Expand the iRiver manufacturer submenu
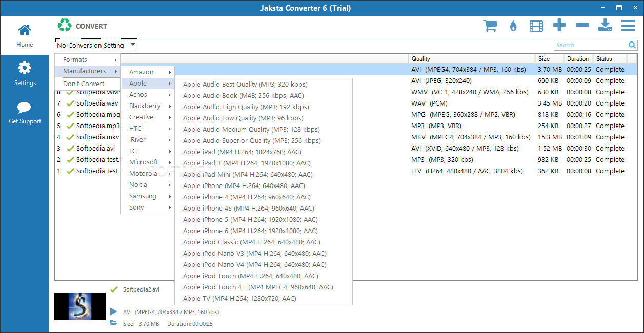 pyautogui.click(x=148, y=140)
